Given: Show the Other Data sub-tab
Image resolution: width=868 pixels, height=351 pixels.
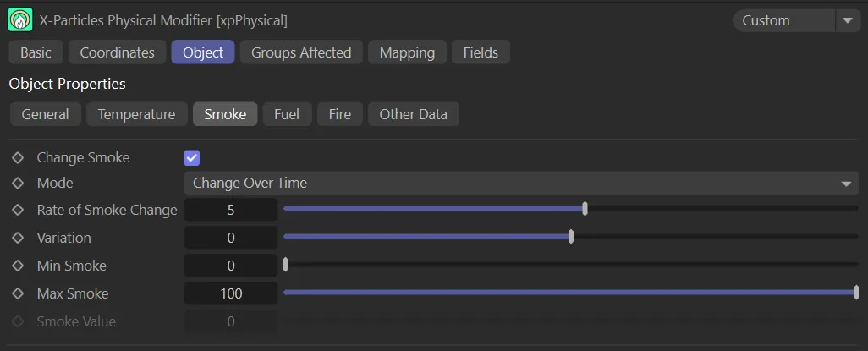Looking at the screenshot, I should tap(413, 114).
